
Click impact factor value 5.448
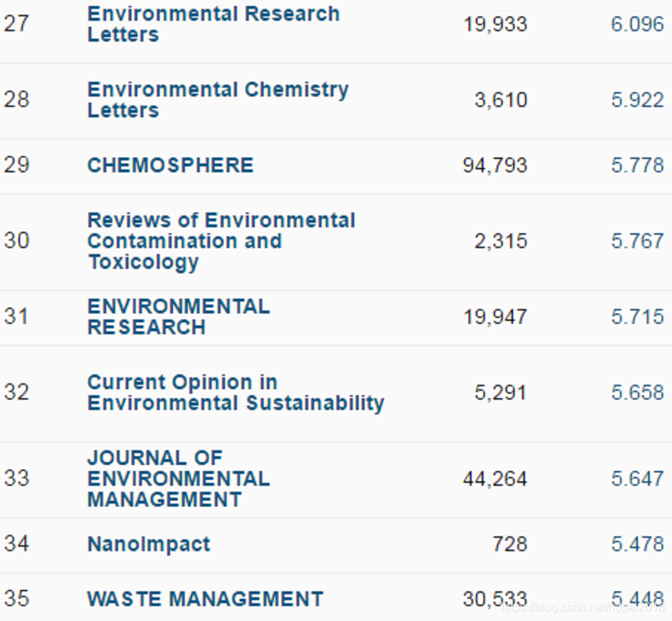click(637, 599)
